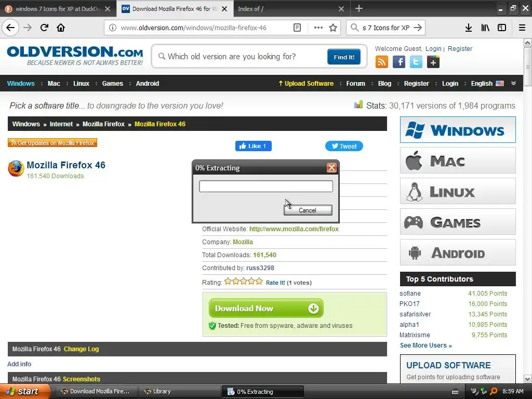Click See More Users link

click(x=426, y=345)
